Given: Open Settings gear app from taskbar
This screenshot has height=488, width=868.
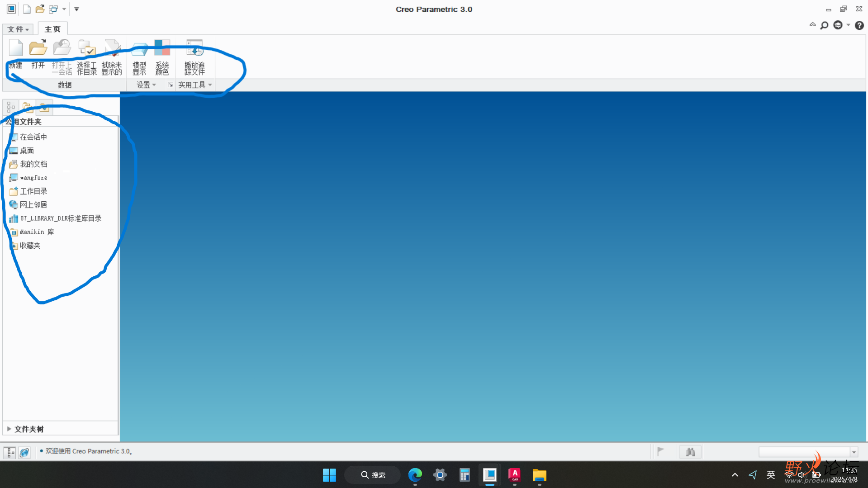Looking at the screenshot, I should [x=440, y=475].
